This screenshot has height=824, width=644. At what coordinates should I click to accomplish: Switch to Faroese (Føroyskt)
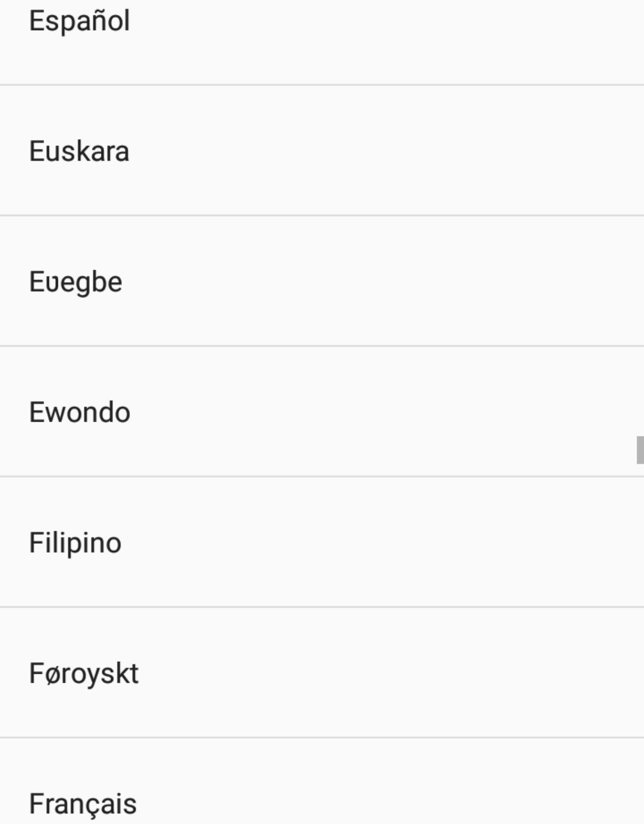322,673
